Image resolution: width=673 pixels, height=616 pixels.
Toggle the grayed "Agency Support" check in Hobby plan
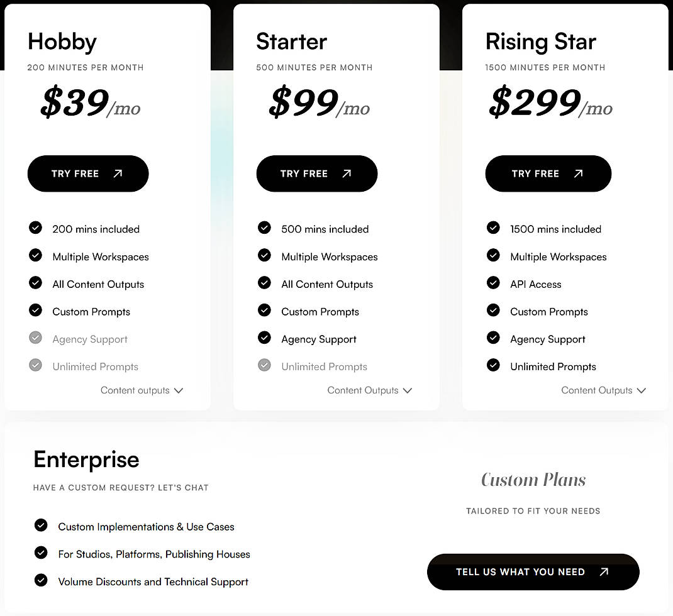point(35,338)
